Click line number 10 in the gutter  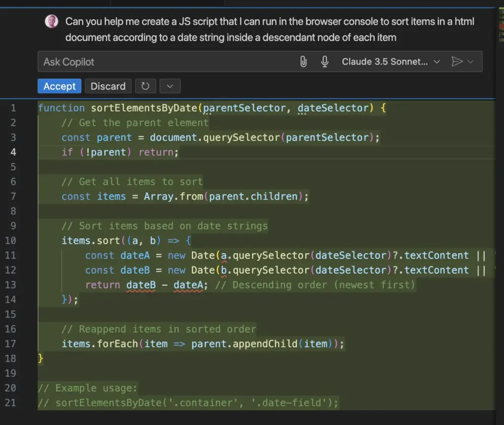10,240
